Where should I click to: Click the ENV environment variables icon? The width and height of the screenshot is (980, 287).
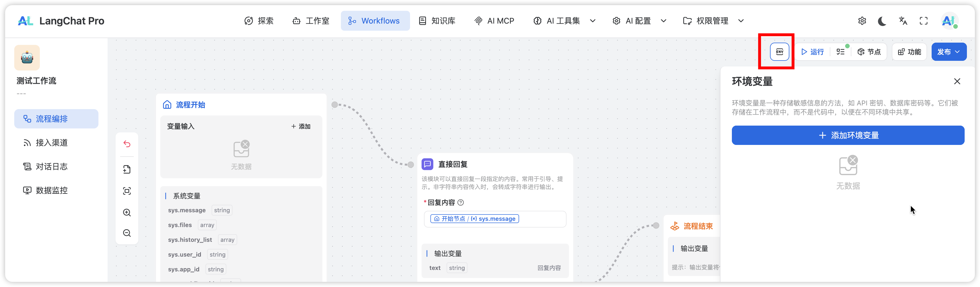[x=779, y=52]
